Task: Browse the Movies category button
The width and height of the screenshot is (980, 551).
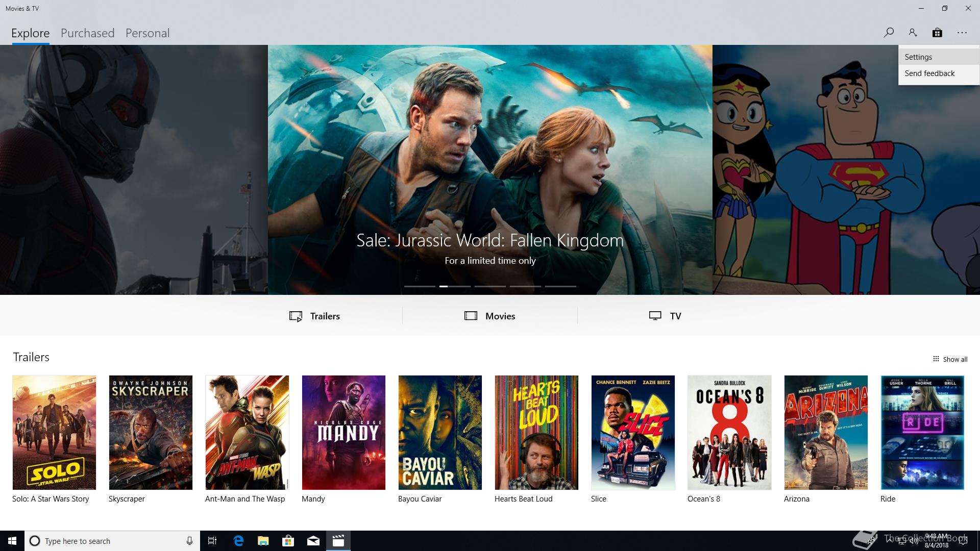Action: (490, 316)
